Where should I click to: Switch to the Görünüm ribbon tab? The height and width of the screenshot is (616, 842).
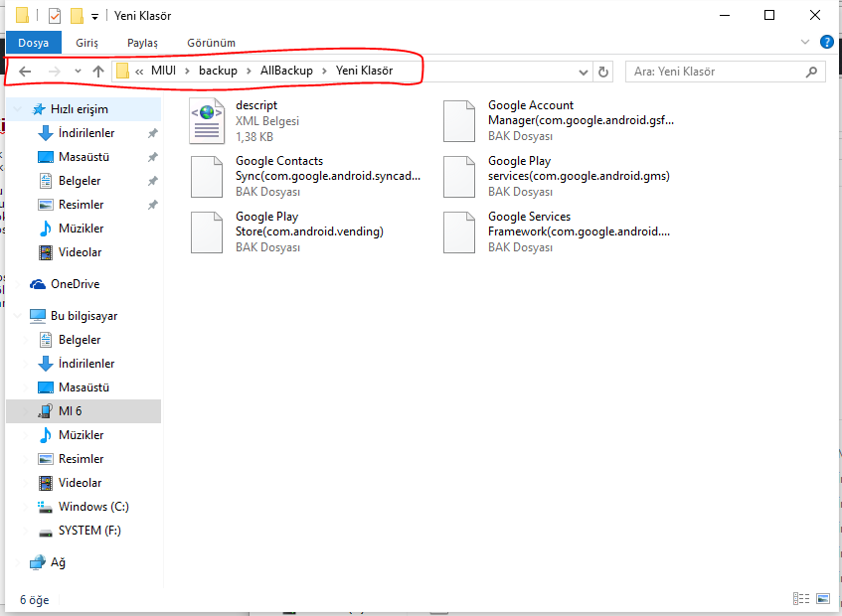coord(211,43)
